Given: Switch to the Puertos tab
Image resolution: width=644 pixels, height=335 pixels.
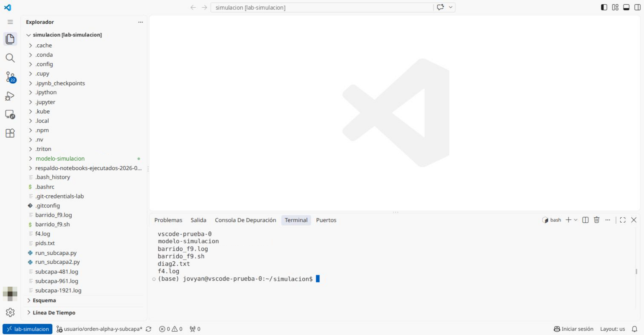Looking at the screenshot, I should click(326, 220).
